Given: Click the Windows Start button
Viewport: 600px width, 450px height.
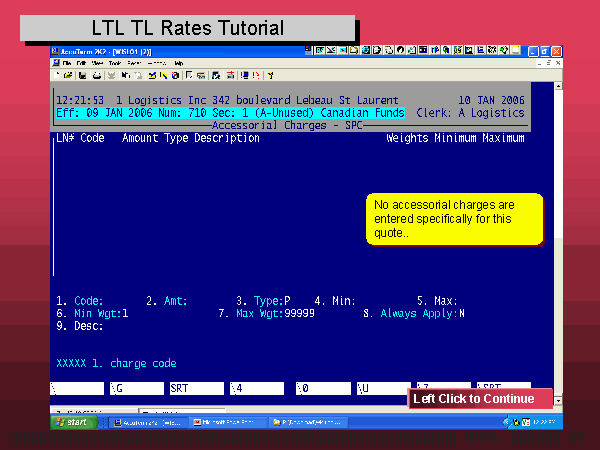Looking at the screenshot, I should [x=73, y=422].
